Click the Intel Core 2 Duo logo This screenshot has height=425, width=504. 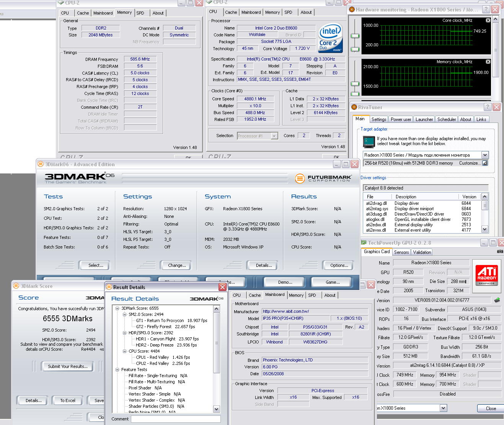point(330,38)
